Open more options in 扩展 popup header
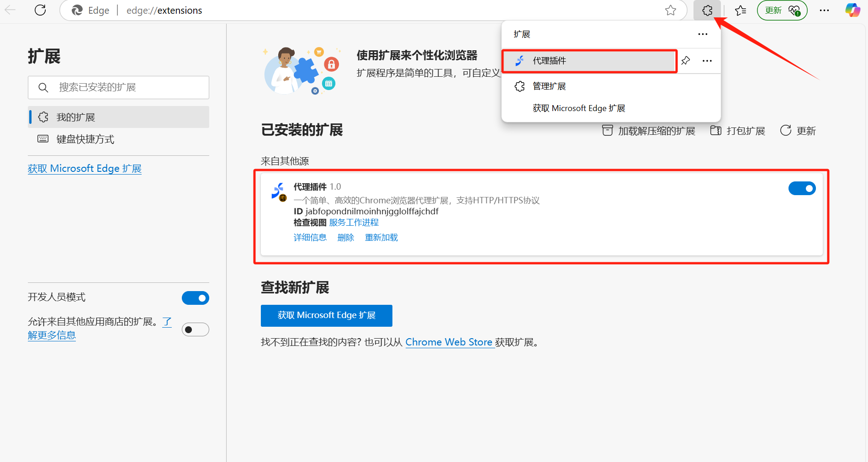 tap(703, 34)
